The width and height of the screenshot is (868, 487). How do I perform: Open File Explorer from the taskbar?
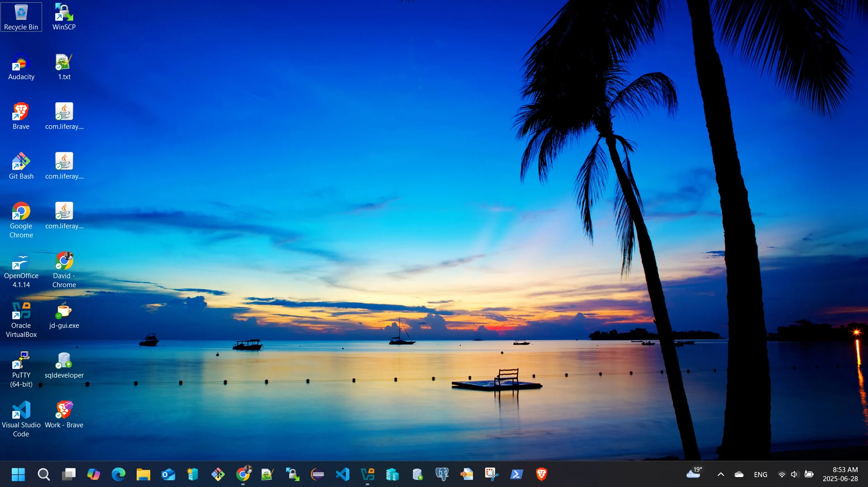(143, 474)
